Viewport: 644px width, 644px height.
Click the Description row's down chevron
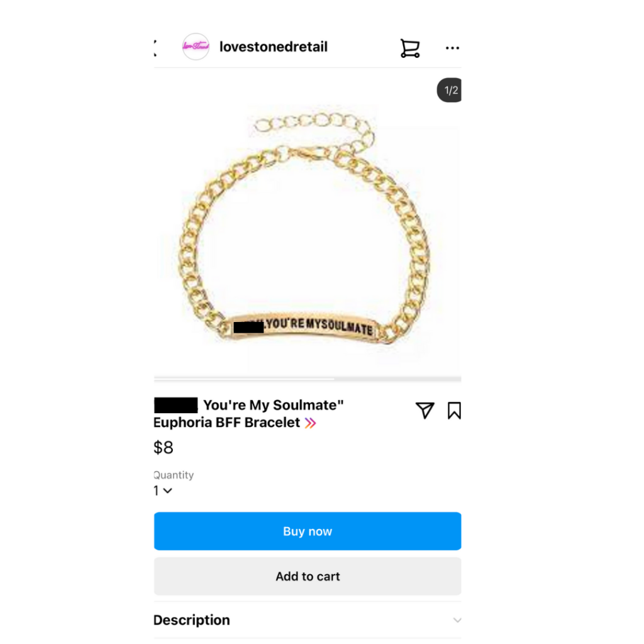457,620
